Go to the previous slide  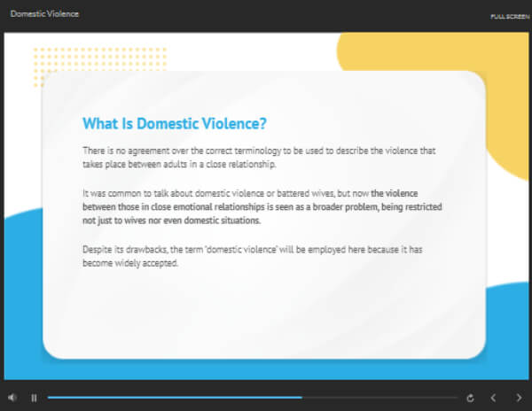coord(494,398)
